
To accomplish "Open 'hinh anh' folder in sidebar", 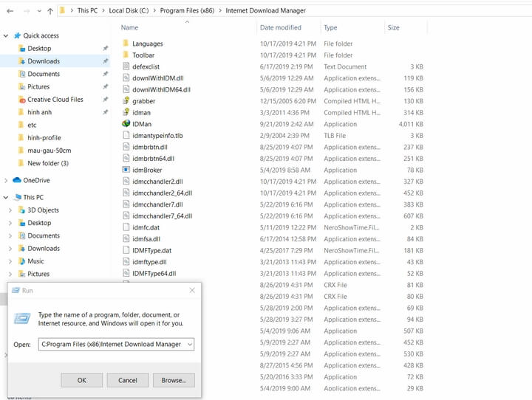I will click(x=39, y=112).
